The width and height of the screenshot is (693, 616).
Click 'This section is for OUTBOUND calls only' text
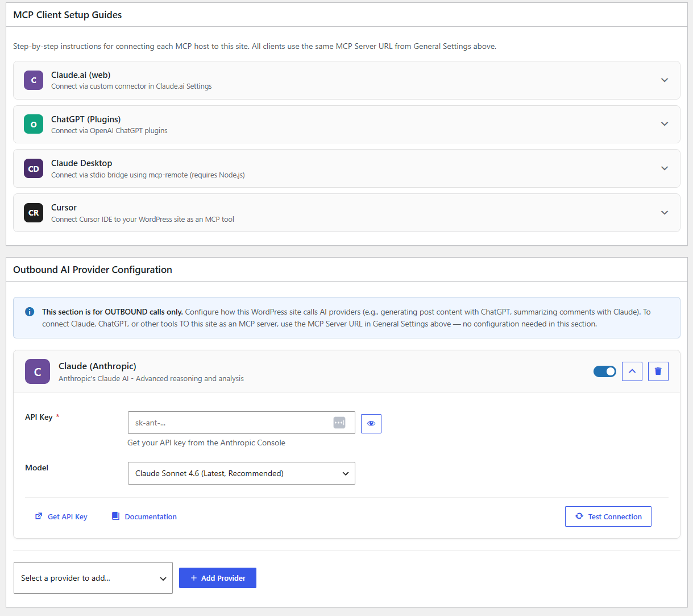[x=113, y=312]
